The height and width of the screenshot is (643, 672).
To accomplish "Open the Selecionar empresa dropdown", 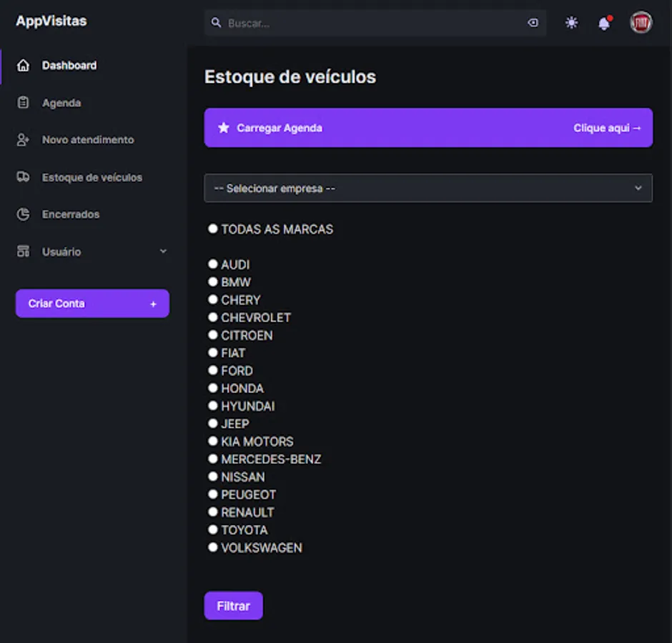I will pos(428,189).
